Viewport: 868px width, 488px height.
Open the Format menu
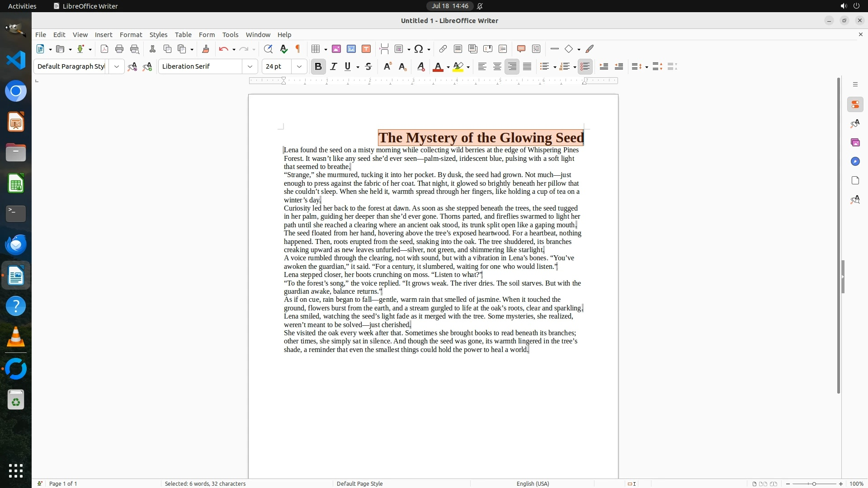click(x=131, y=34)
